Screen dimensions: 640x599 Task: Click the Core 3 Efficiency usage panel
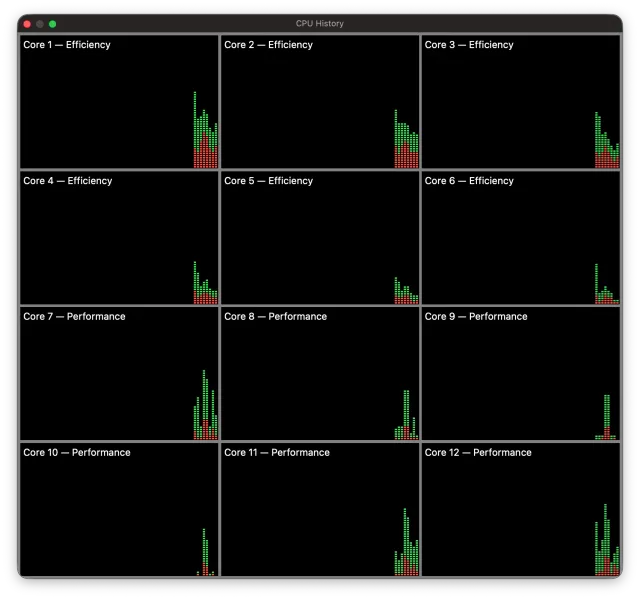520,102
